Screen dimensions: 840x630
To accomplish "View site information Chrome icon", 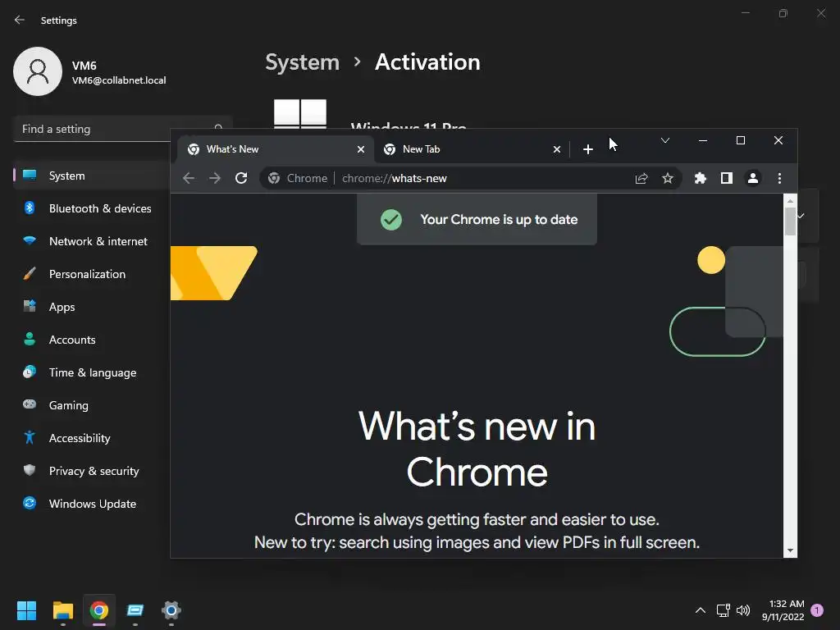I will tap(274, 178).
